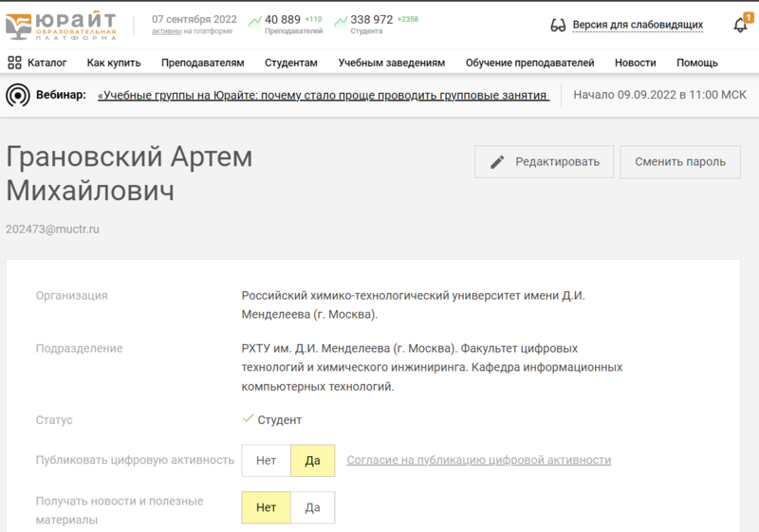Select Нет for publishing digital activity
Viewport: 759px width, 532px height.
pyautogui.click(x=266, y=461)
